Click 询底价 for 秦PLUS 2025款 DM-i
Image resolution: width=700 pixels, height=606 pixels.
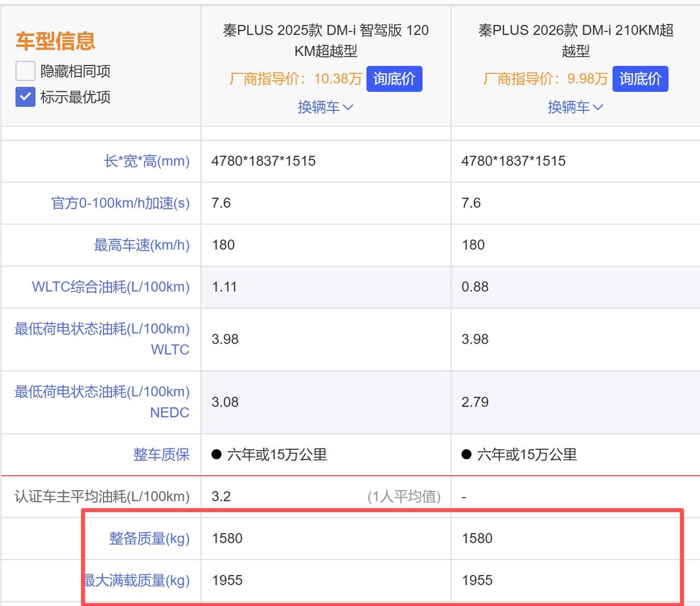[394, 79]
